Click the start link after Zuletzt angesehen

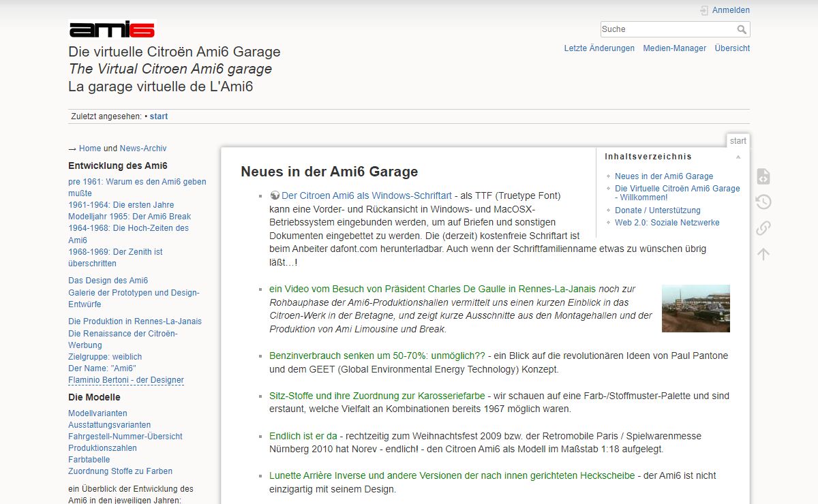click(x=159, y=116)
